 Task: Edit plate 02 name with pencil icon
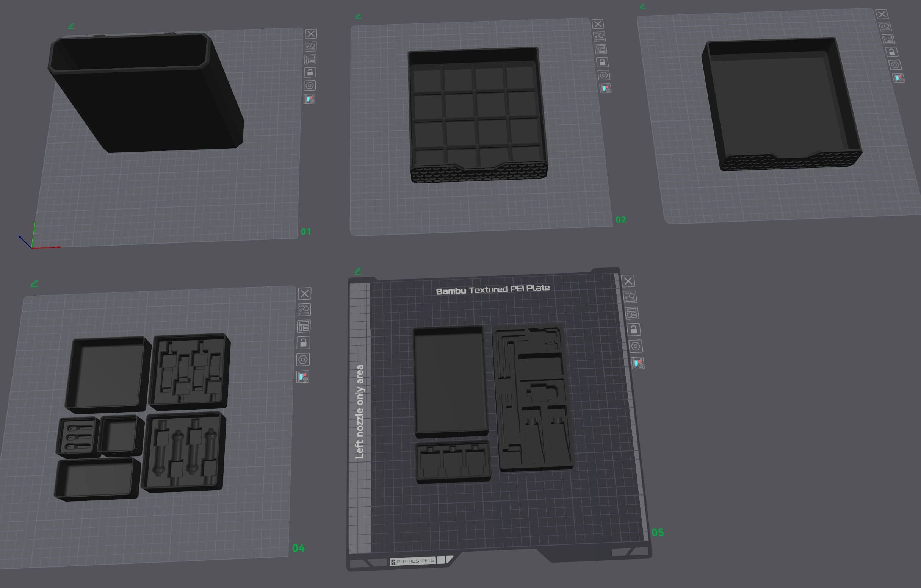pyautogui.click(x=358, y=16)
